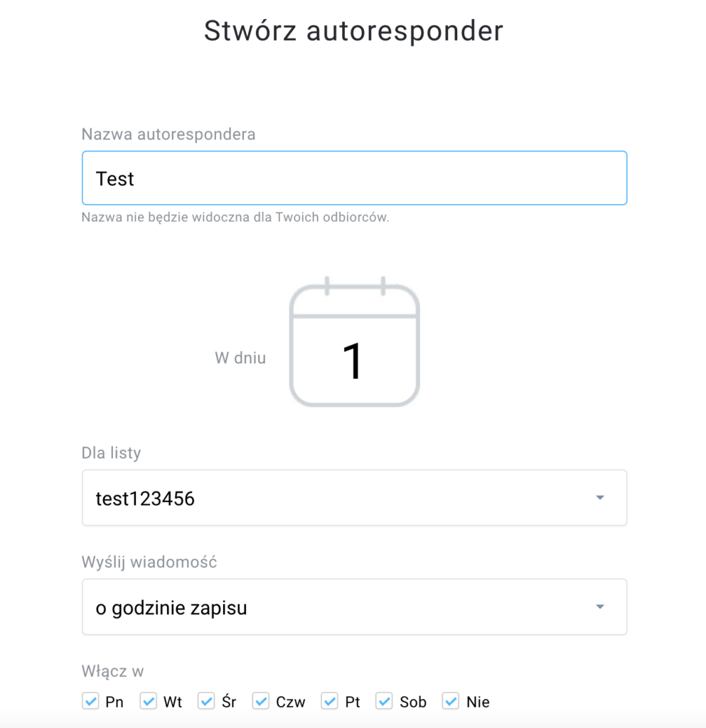Click the 'Dla listy' label

[x=112, y=453]
